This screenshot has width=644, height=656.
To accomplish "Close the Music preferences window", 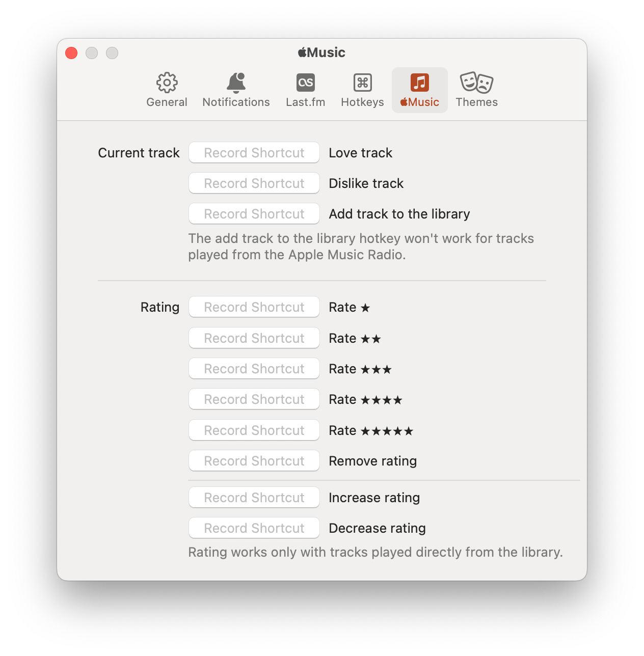I will (x=71, y=53).
